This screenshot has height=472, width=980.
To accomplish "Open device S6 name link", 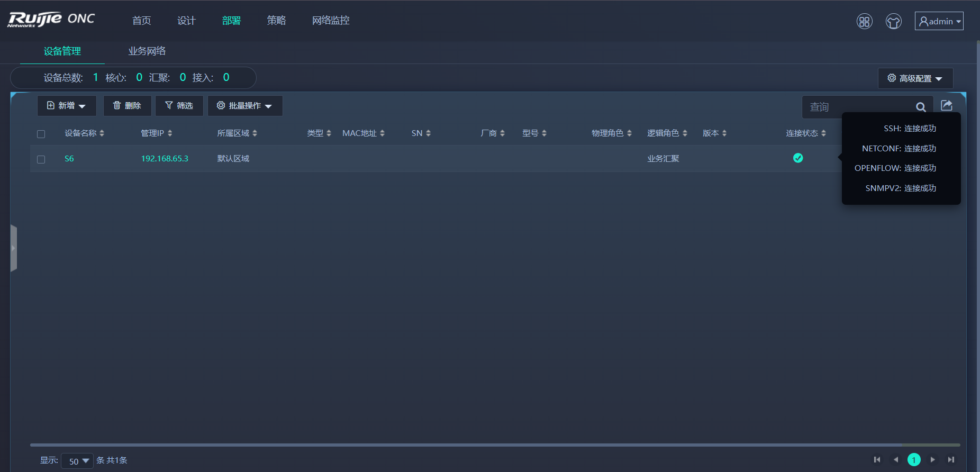I will click(x=69, y=159).
